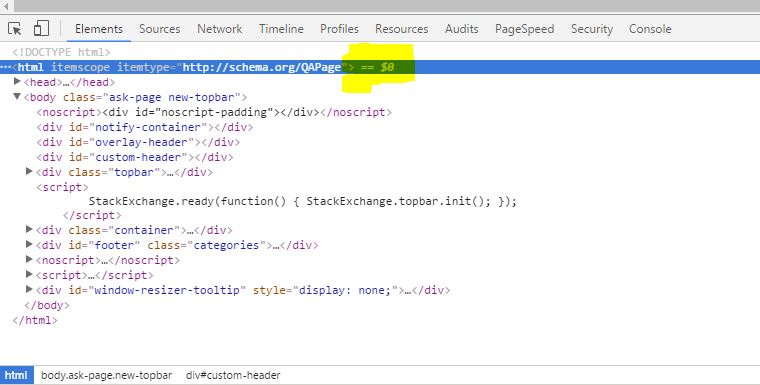This screenshot has height=385, width=760.
Task: Expand the div id footer node
Action: click(x=29, y=244)
